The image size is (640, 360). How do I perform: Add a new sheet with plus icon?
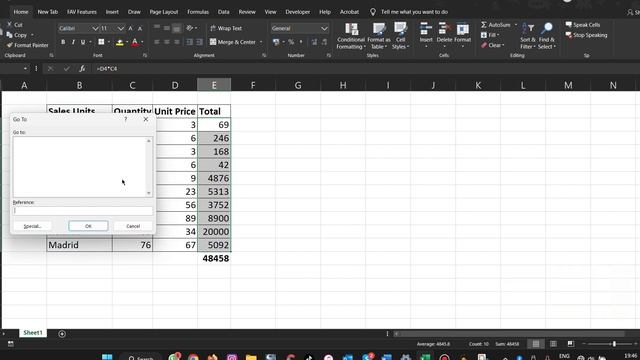coord(62,334)
